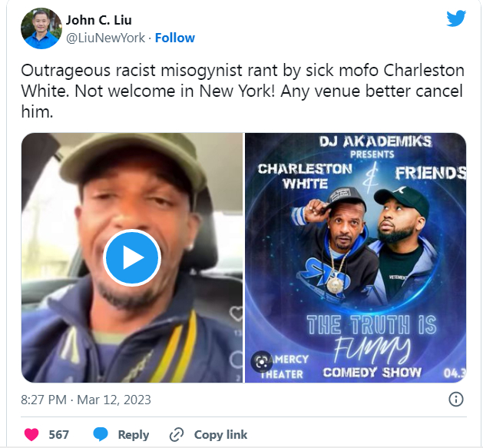Click the Copy link text
Image resolution: width=483 pixels, height=448 pixels.
point(220,434)
